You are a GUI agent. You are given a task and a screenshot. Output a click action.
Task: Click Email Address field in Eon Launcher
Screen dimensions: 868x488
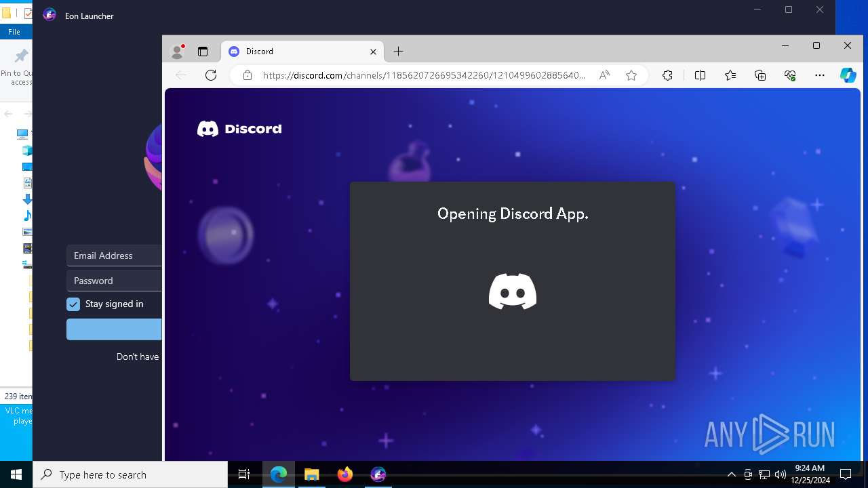(114, 256)
